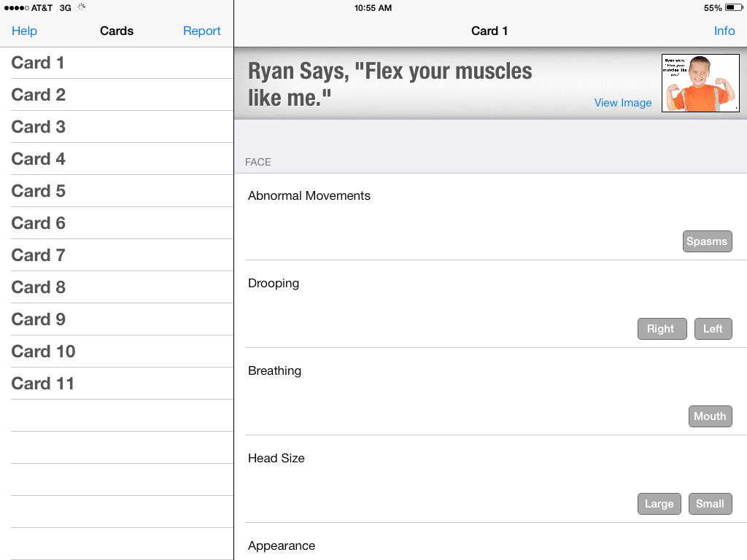Toggle Mouth under Breathing

coord(710,416)
